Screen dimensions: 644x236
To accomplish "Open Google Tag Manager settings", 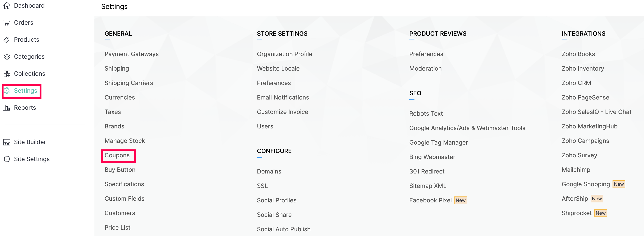I will (x=438, y=142).
